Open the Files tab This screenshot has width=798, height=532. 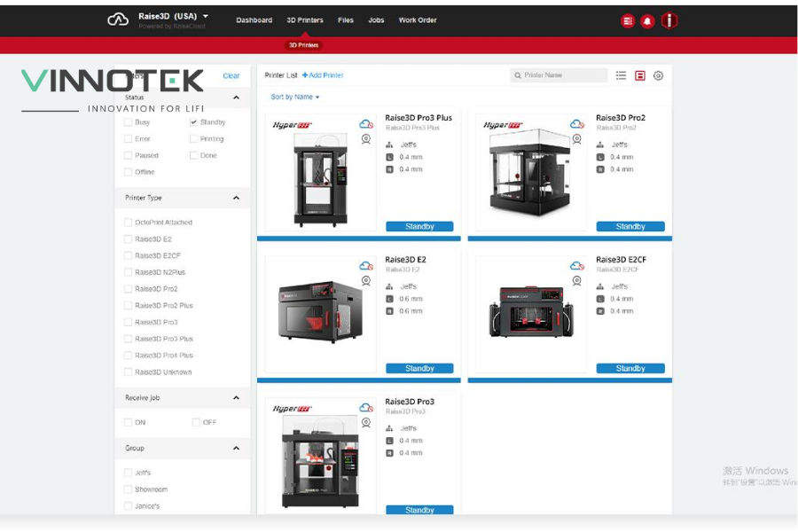(x=346, y=20)
